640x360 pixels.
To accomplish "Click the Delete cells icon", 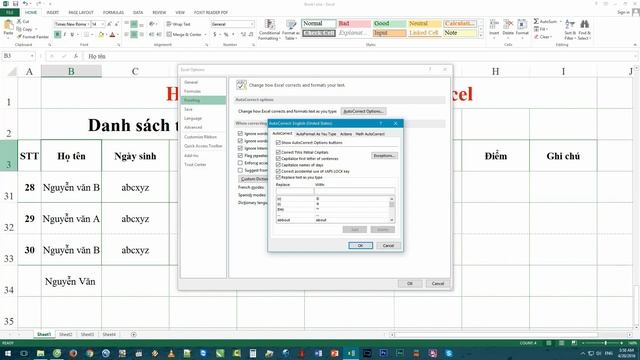I will point(508,24).
